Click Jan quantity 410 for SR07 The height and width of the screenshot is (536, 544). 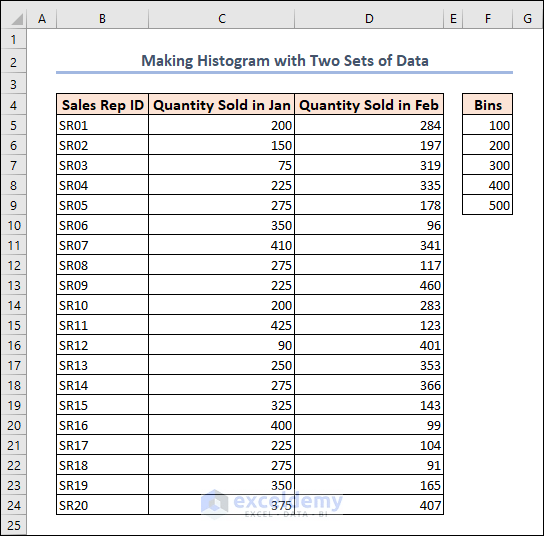(221, 245)
